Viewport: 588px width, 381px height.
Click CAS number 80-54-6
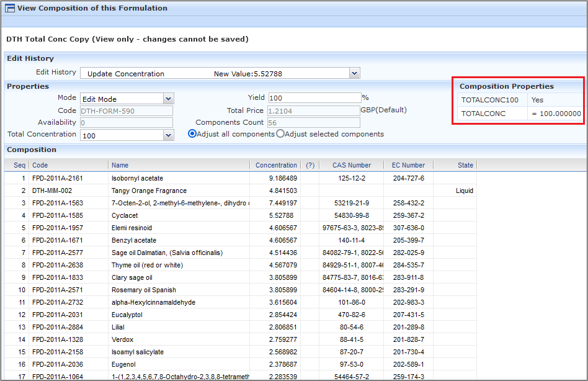352,327
